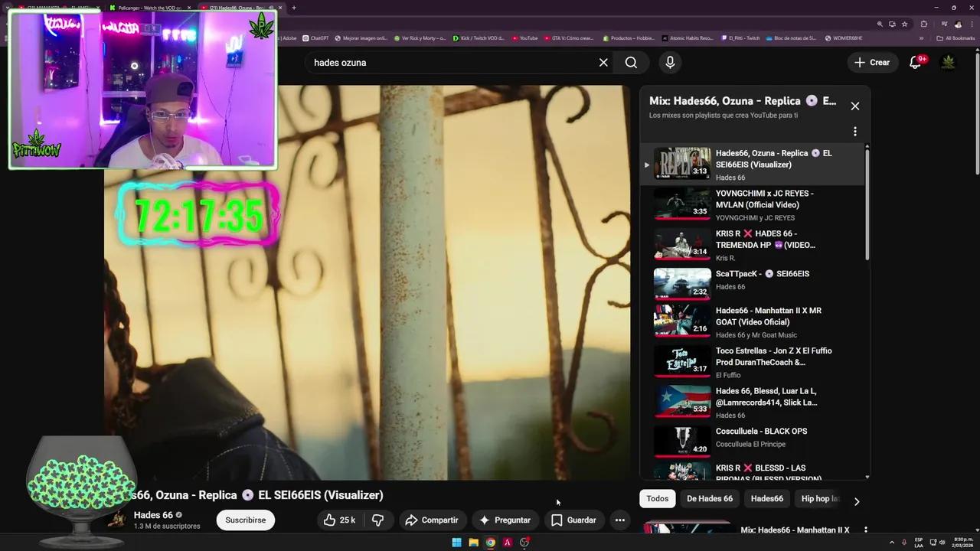Screen dimensions: 980x551
Task: Close the Mix playlist panel
Action: [855, 106]
